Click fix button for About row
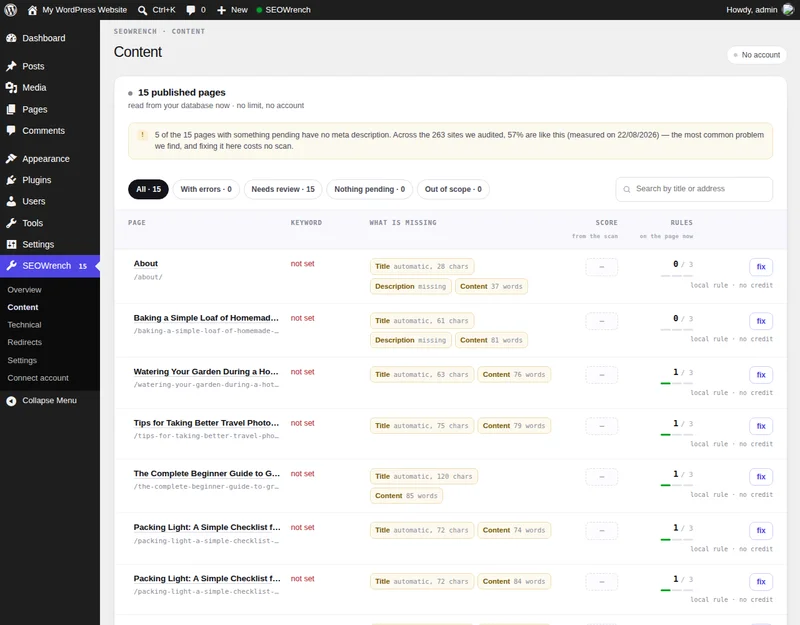Image resolution: width=800 pixels, height=625 pixels. (x=761, y=267)
